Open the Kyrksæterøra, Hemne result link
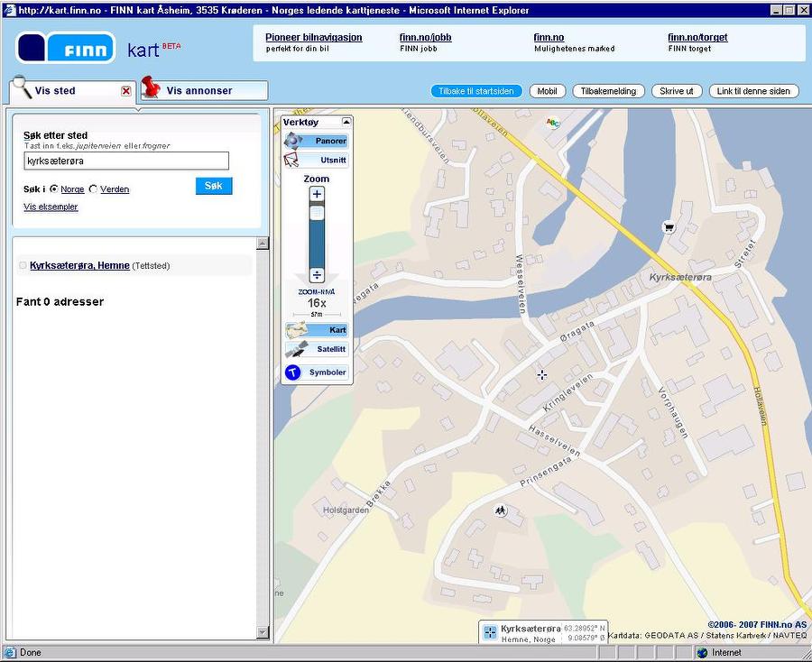 79,266
